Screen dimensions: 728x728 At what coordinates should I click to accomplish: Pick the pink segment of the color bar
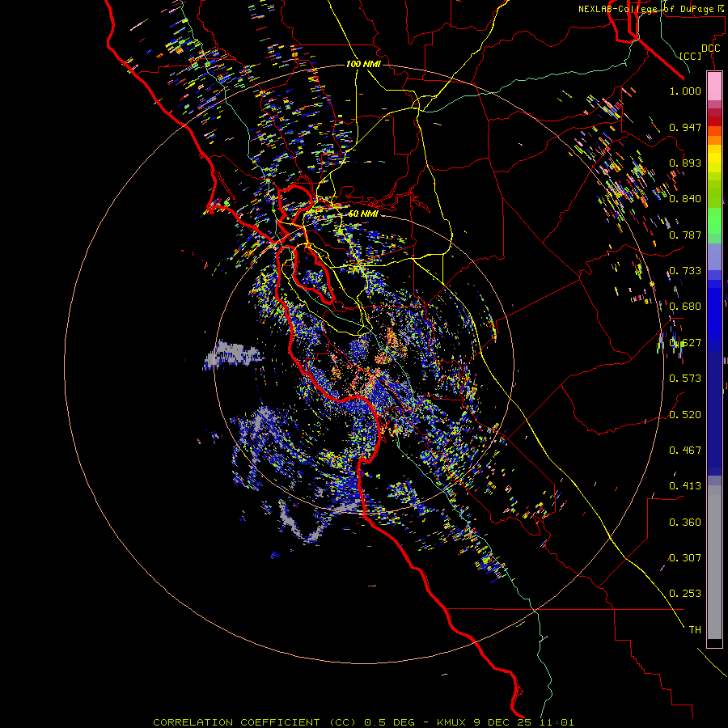[x=714, y=87]
